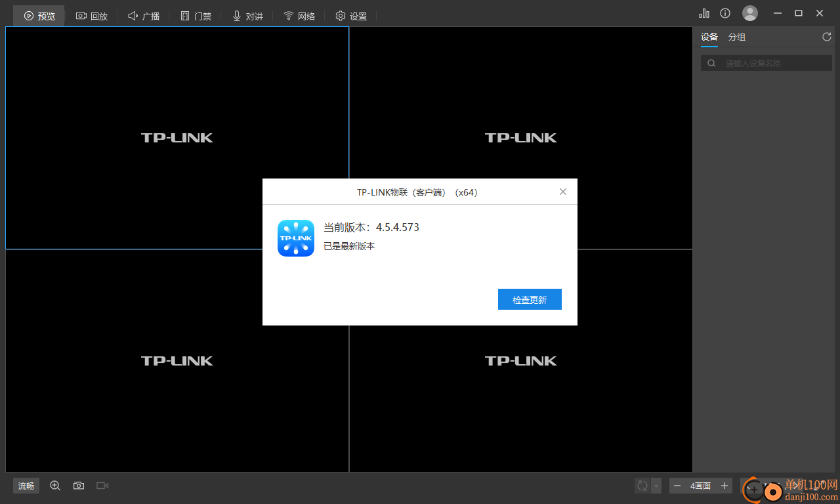Open the 对讲 (Intercom) tab
Image resolution: width=840 pixels, height=504 pixels.
click(247, 16)
